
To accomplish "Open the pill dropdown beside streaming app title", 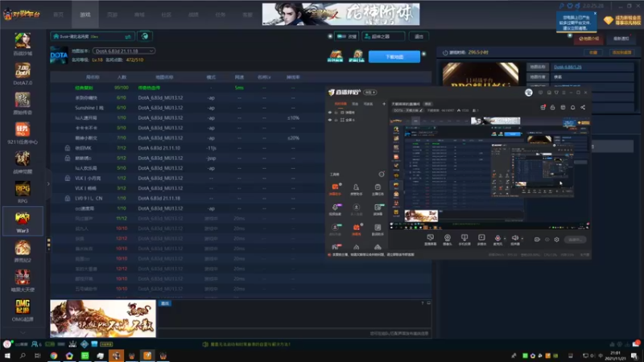I will point(370,93).
